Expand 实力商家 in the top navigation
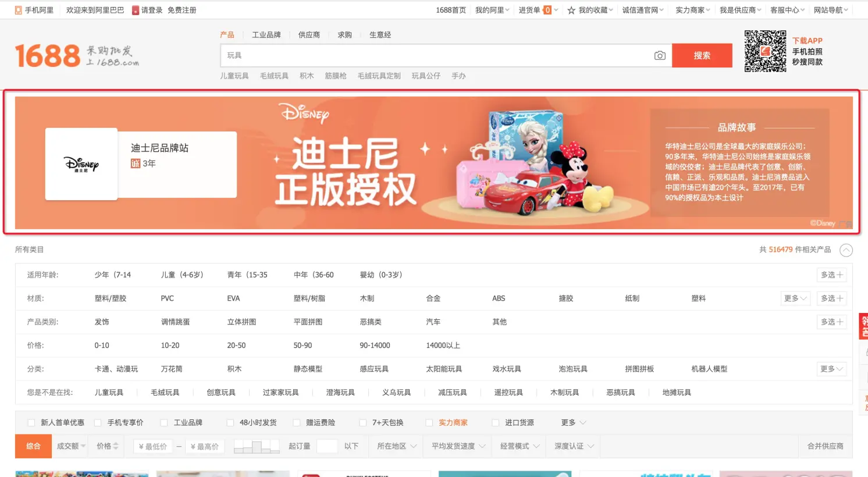This screenshot has width=868, height=477. 693,10
